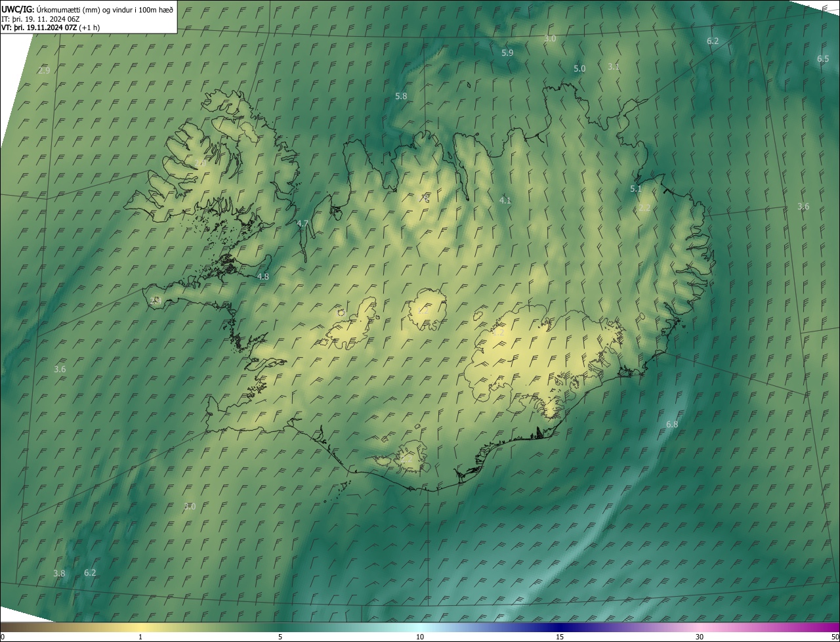Click the '5.0' value label
Viewport: 840px width, 642px height.
point(579,68)
